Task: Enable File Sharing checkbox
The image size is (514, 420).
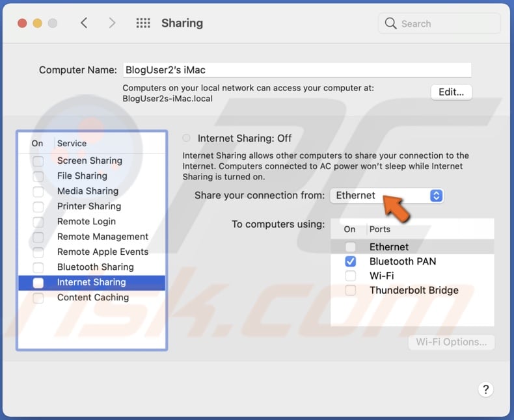Action: pos(38,176)
